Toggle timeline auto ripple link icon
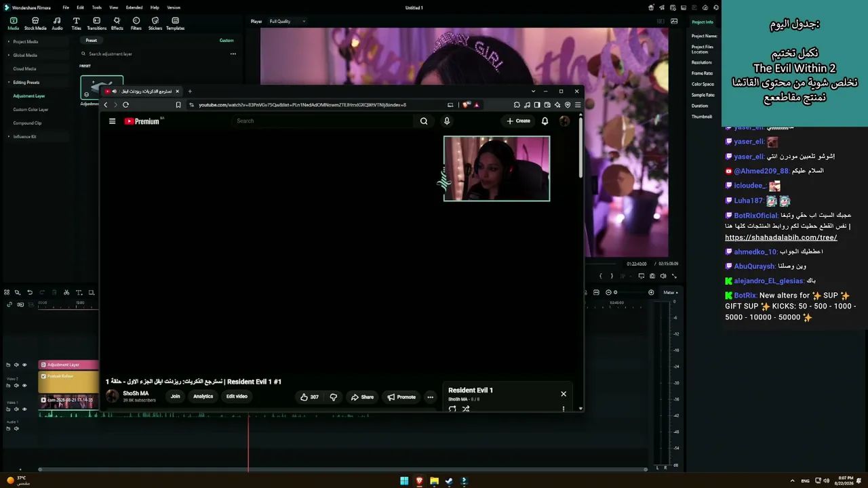The image size is (868, 488). (9, 304)
